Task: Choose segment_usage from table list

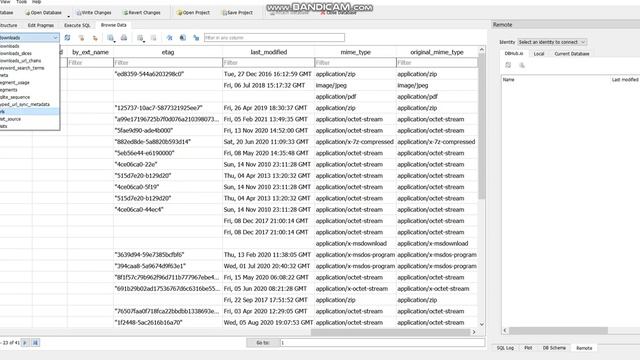Action: [29, 82]
